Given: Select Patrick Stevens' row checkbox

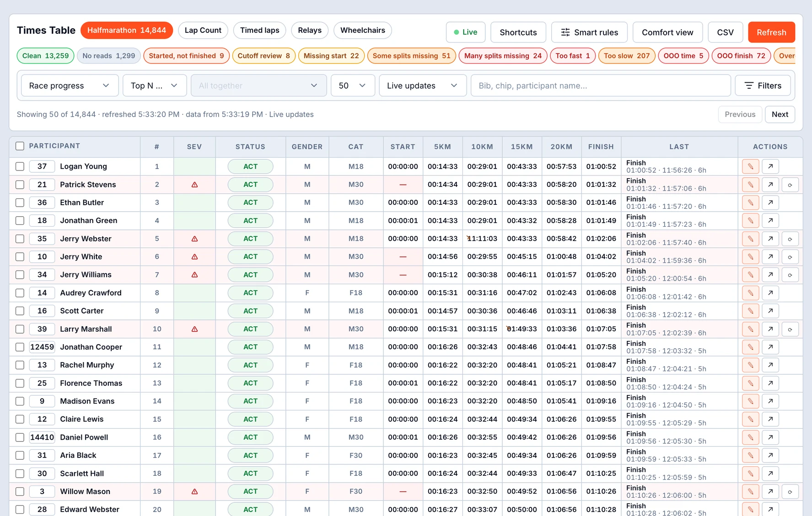Looking at the screenshot, I should coord(20,185).
